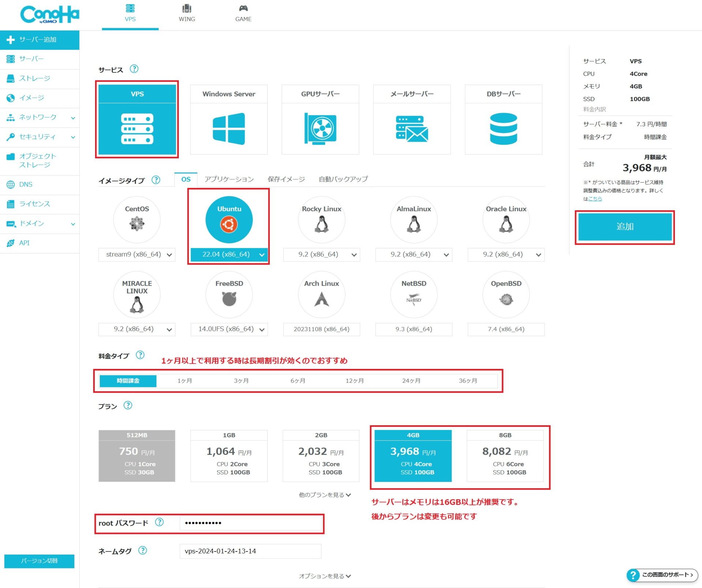This screenshot has height=588, width=702.
Task: Switch to the OS image tab
Action: (186, 179)
